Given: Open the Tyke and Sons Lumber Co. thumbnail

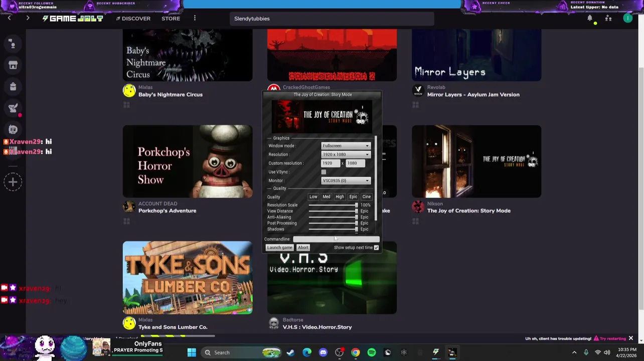Looking at the screenshot, I should [x=188, y=278].
